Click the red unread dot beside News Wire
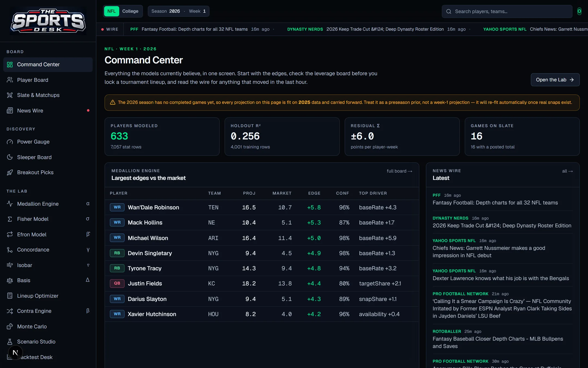 [88, 110]
